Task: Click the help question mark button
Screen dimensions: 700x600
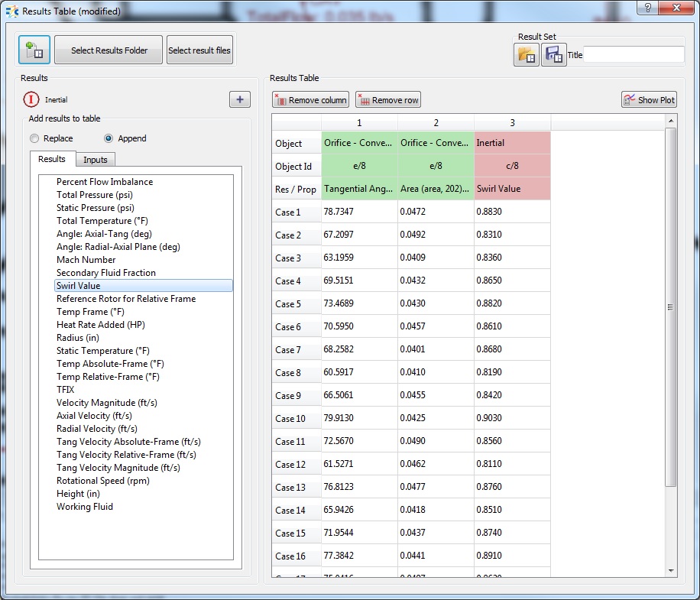Action: pyautogui.click(x=648, y=8)
